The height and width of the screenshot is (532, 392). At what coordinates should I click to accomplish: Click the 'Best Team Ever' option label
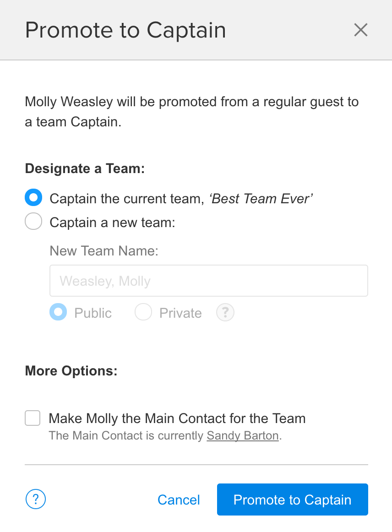(x=261, y=199)
